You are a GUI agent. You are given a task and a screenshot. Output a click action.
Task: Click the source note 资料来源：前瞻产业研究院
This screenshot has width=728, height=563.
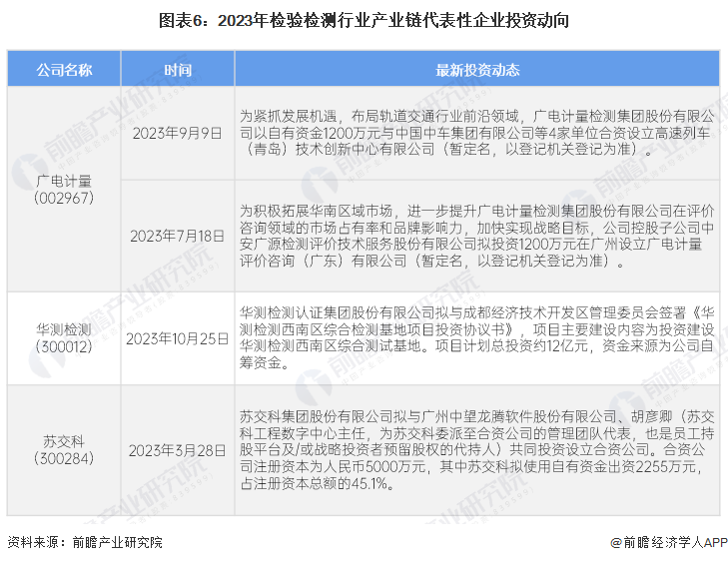[85, 542]
